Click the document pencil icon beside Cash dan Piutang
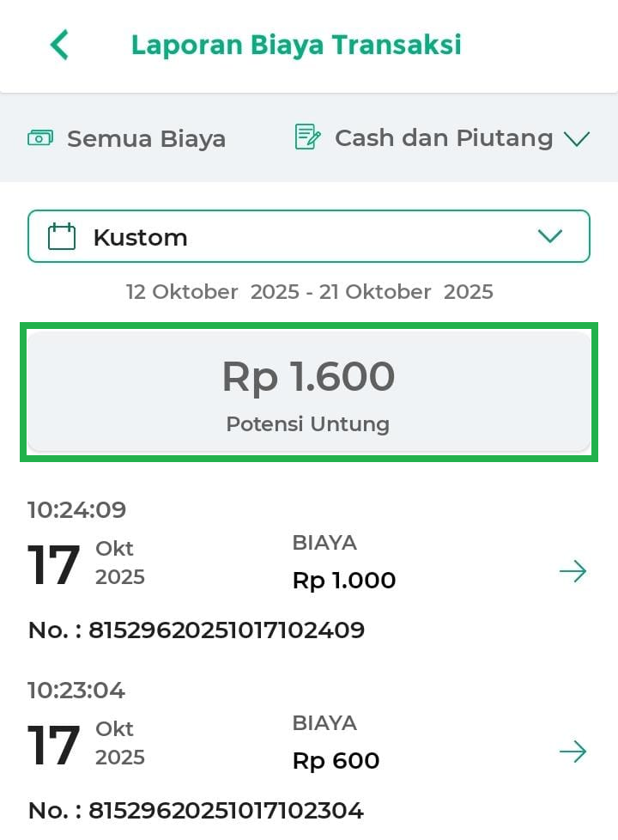Viewport: 618px width, 840px height. click(307, 137)
